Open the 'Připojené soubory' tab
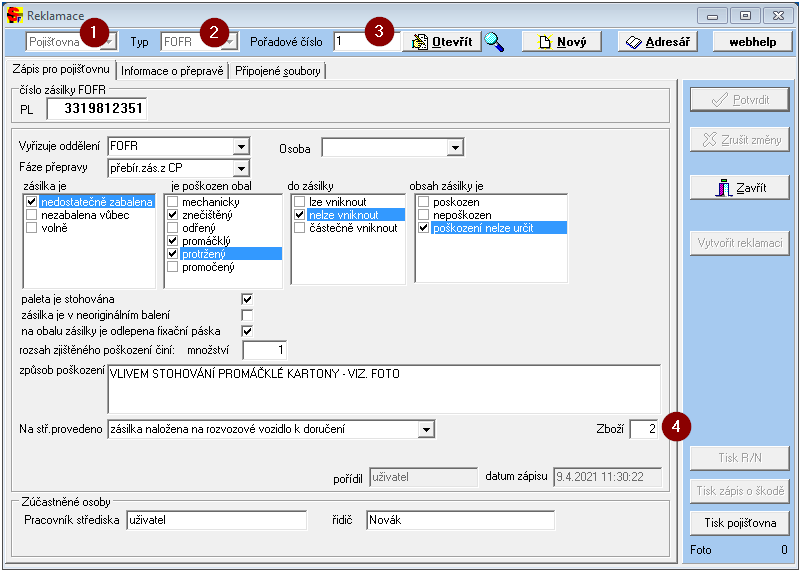 (278, 70)
